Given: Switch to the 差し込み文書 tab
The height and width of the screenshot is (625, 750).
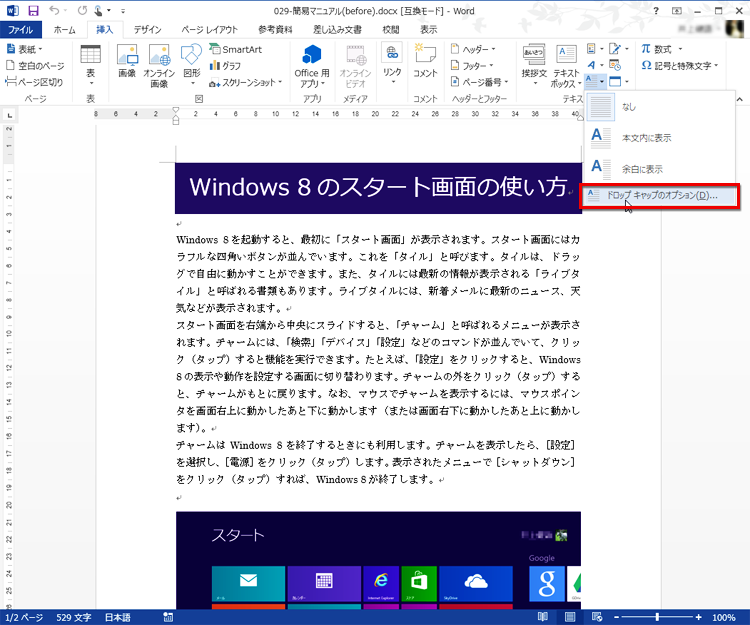Looking at the screenshot, I should (337, 30).
